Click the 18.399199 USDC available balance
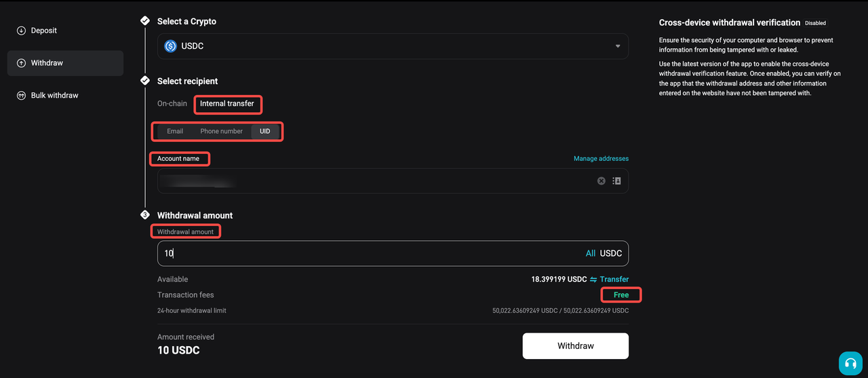Screen dimensions: 868x378 (559, 280)
